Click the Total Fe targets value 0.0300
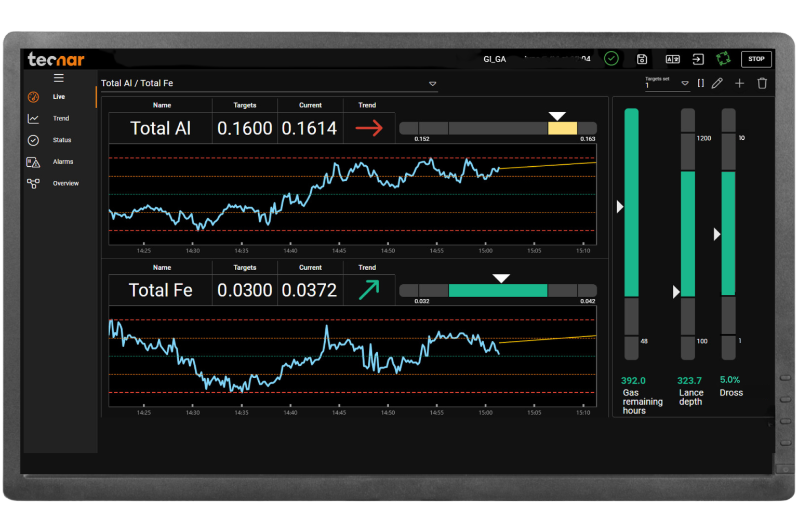Image resolution: width=798 pixels, height=532 pixels. click(245, 290)
